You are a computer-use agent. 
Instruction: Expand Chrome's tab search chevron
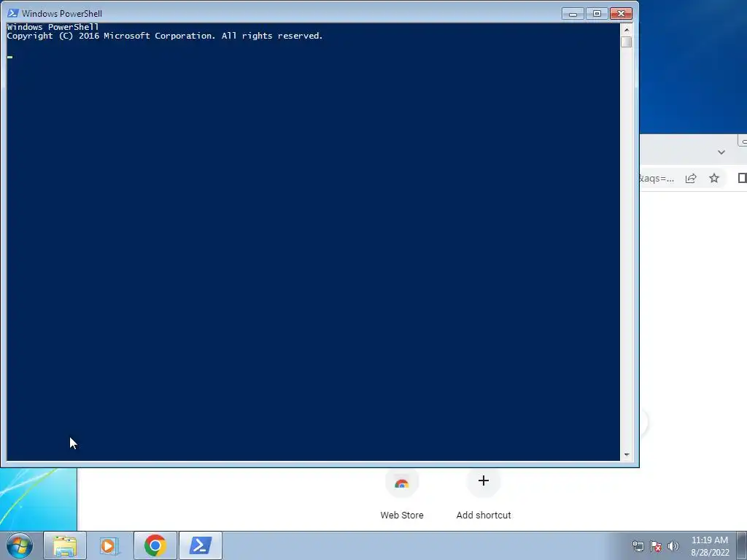tap(721, 152)
